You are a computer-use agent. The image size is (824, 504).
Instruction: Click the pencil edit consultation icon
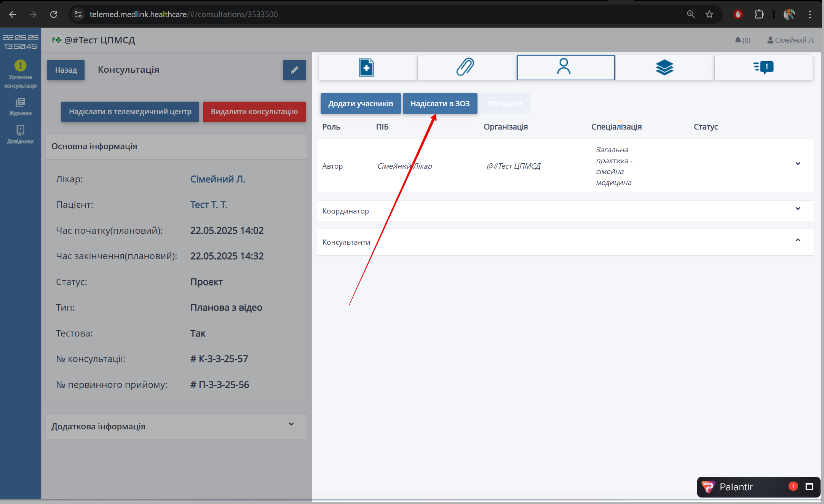click(x=294, y=70)
